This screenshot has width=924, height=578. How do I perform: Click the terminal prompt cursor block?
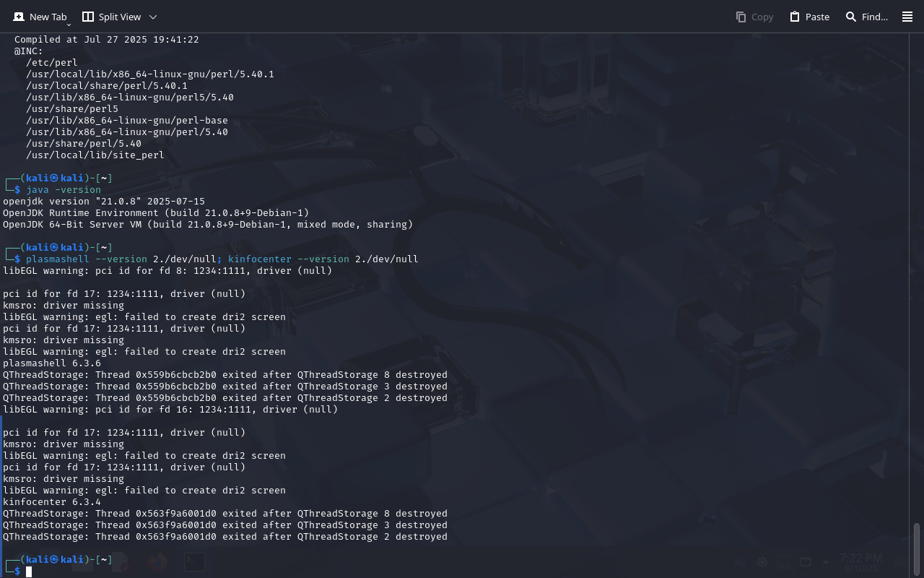point(29,571)
